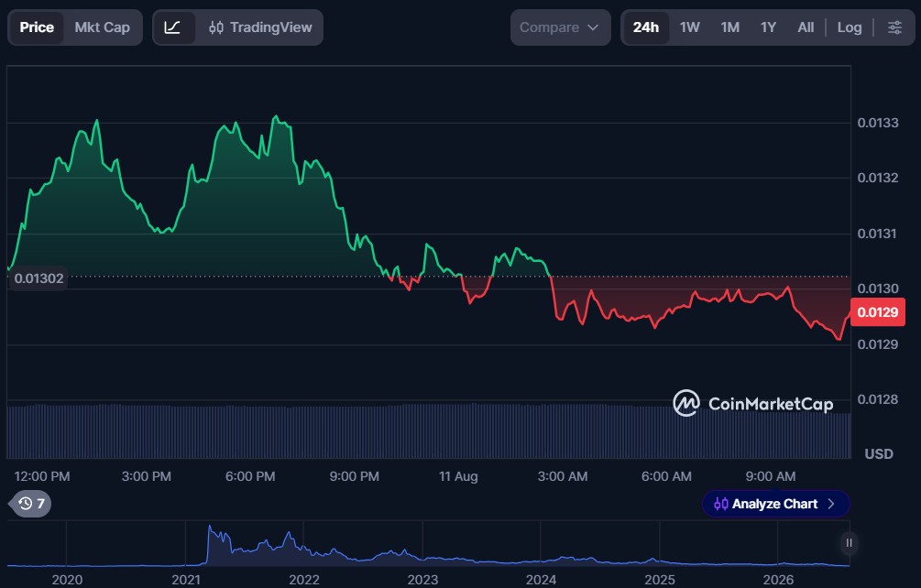Click the 6:00 PM time label
The width and height of the screenshot is (921, 588).
pyautogui.click(x=250, y=476)
